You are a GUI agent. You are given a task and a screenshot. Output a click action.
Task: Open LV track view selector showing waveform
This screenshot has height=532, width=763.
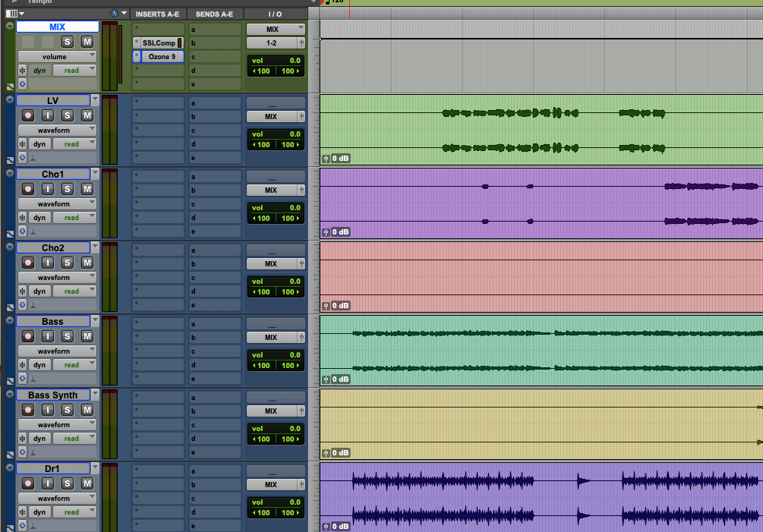(58, 131)
